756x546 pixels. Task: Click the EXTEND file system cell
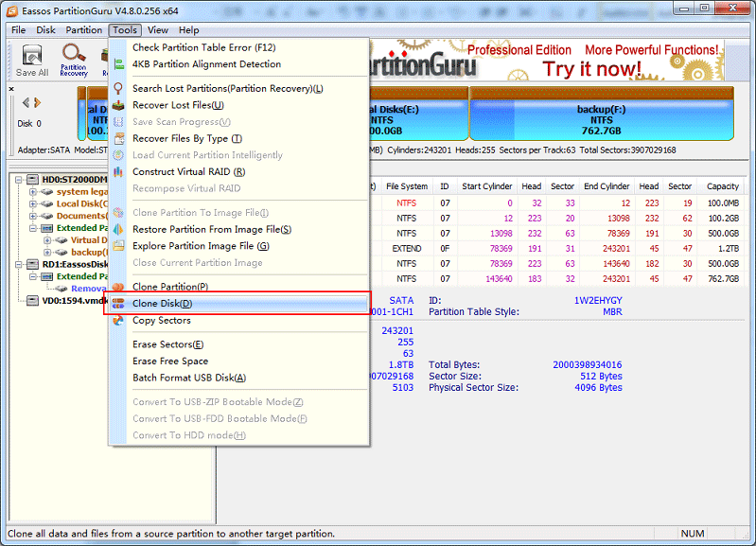[407, 249]
